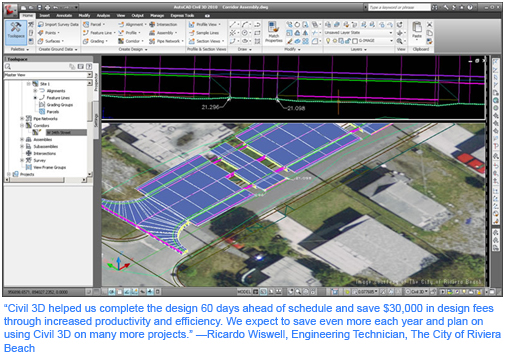Screen dimensions: 505x360
Task: Click the Assembly tool icon
Action: pos(152,33)
